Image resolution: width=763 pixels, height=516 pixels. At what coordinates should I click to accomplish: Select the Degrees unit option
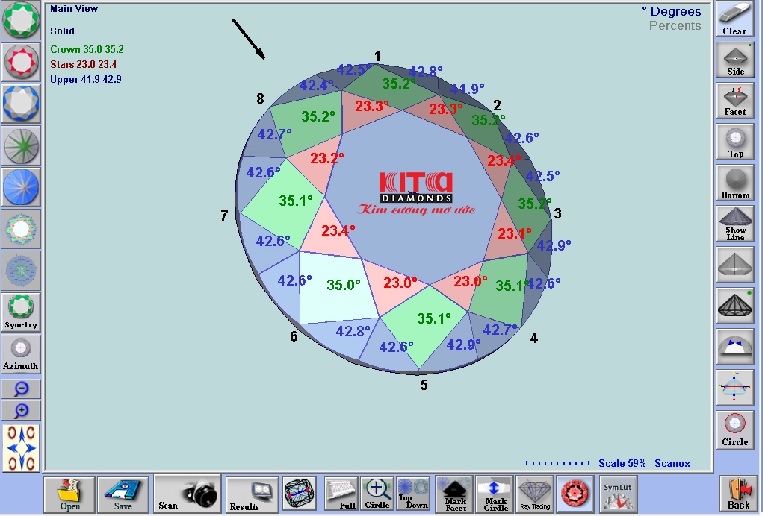click(x=674, y=11)
